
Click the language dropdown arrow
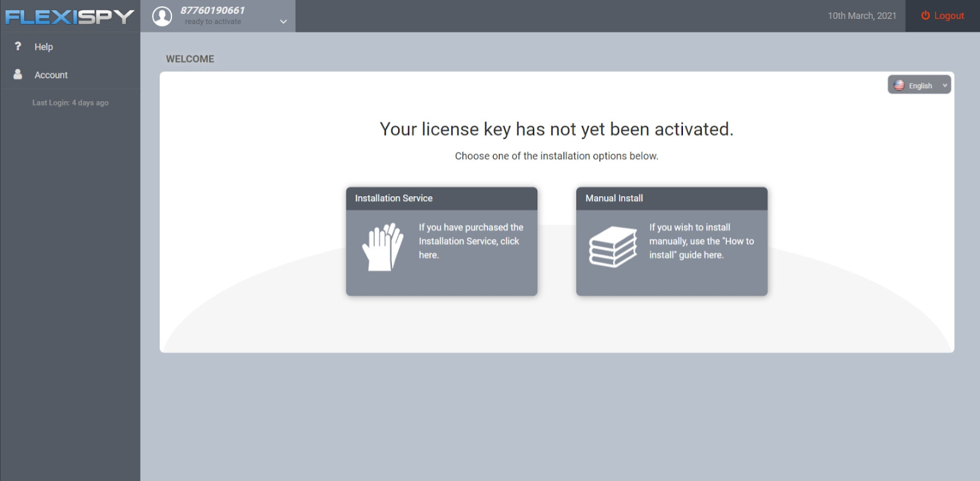coord(944,86)
